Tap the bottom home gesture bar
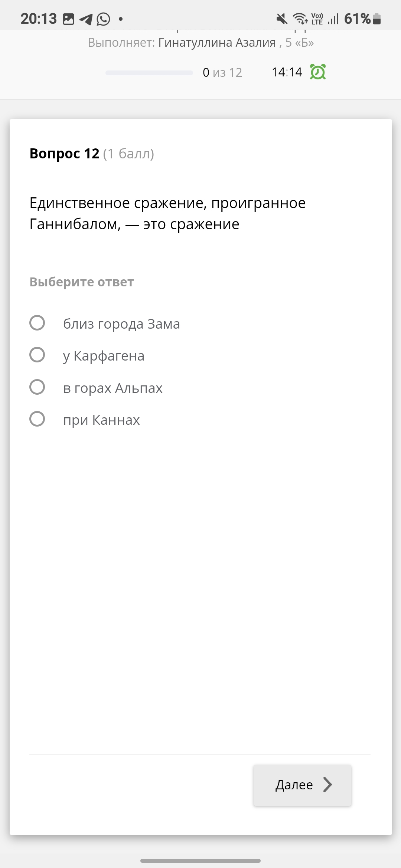Image resolution: width=401 pixels, height=868 pixels. click(200, 861)
